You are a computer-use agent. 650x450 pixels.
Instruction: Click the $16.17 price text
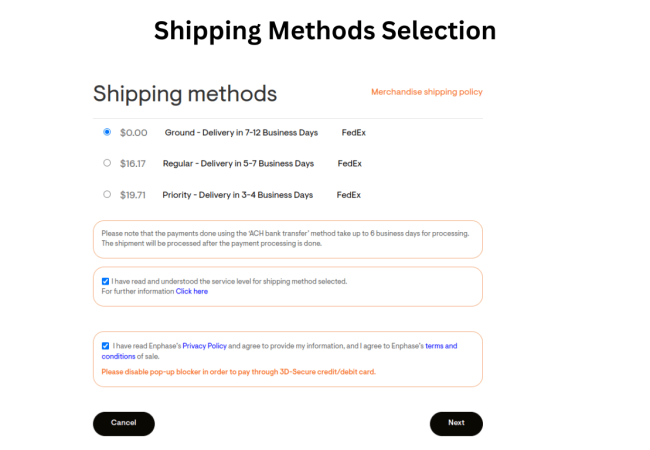pos(133,163)
